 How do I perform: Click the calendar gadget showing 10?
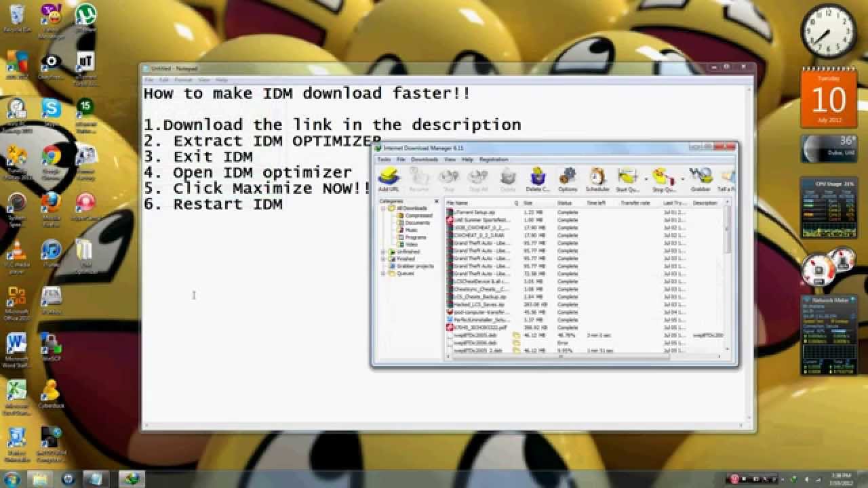tap(828, 98)
